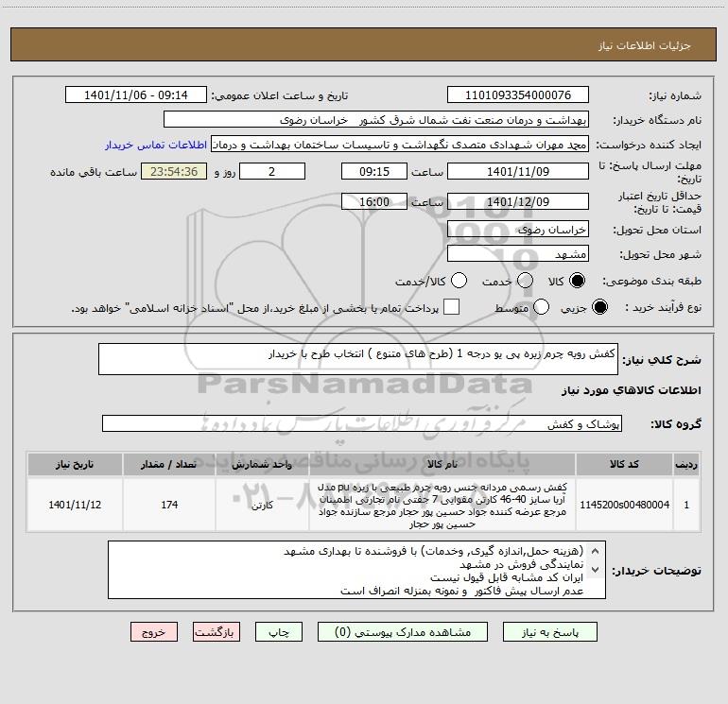This screenshot has height=704, width=728.
Task: Select the کالا/خدمت radio button
Action: pos(459,281)
